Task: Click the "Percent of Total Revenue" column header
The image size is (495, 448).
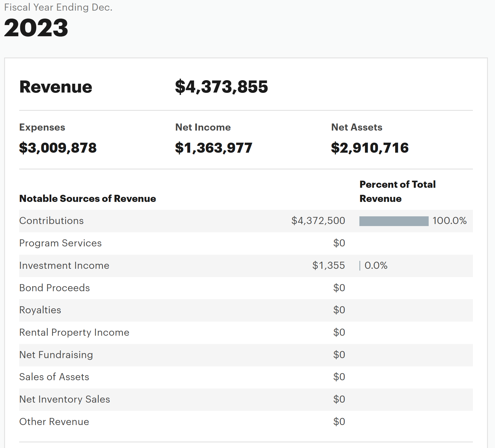Action: [x=398, y=192]
